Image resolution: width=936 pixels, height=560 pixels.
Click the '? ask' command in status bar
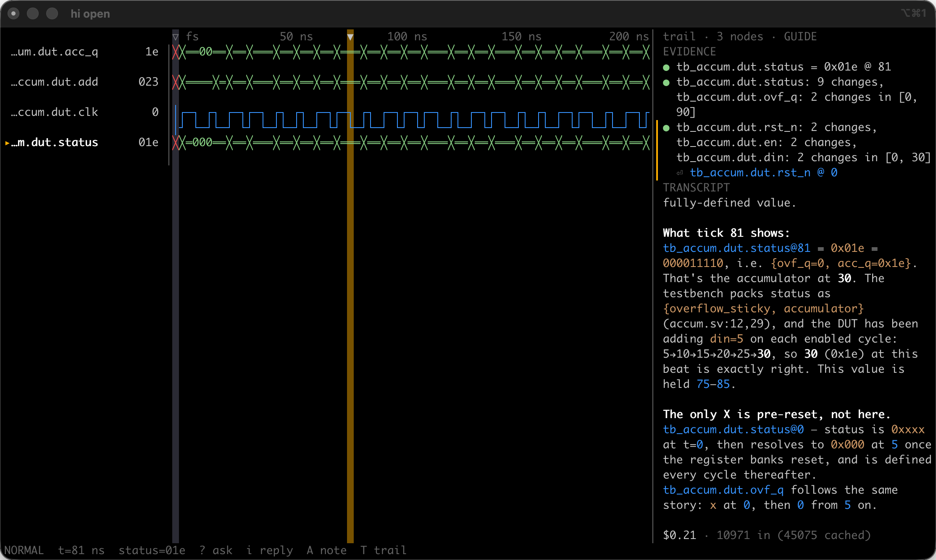[216, 550]
